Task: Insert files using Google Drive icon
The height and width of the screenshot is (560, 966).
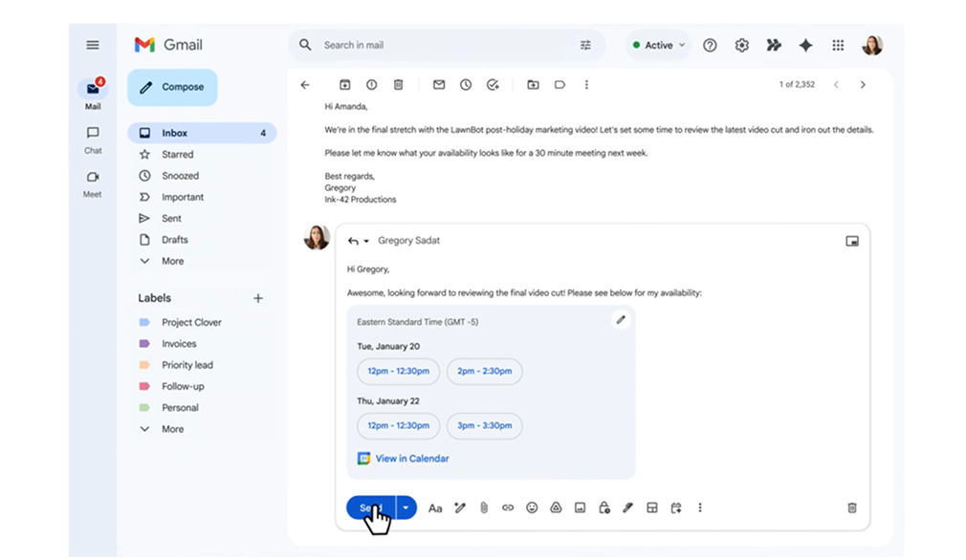Action: (556, 507)
